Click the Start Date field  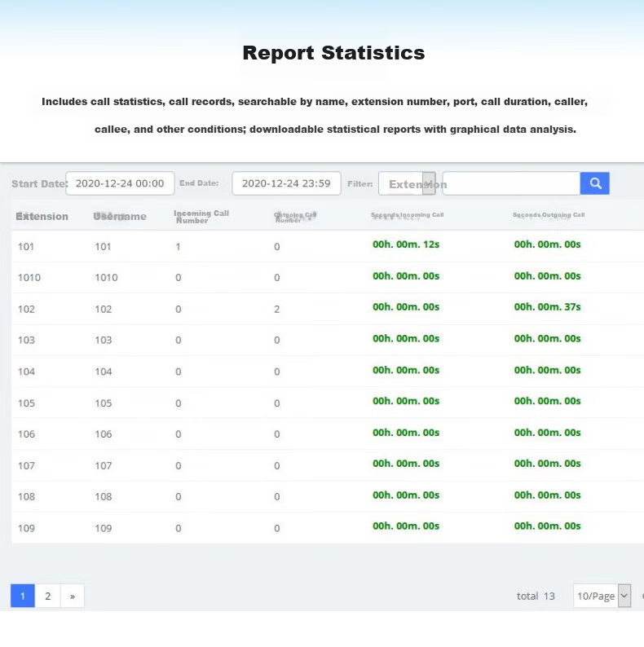click(x=120, y=183)
